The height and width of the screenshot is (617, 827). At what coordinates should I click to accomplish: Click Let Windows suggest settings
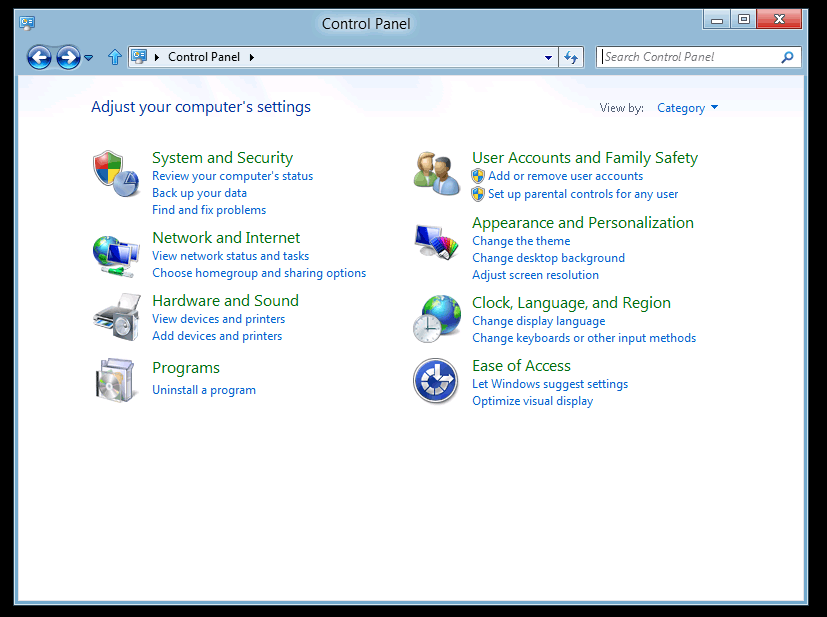pos(550,383)
